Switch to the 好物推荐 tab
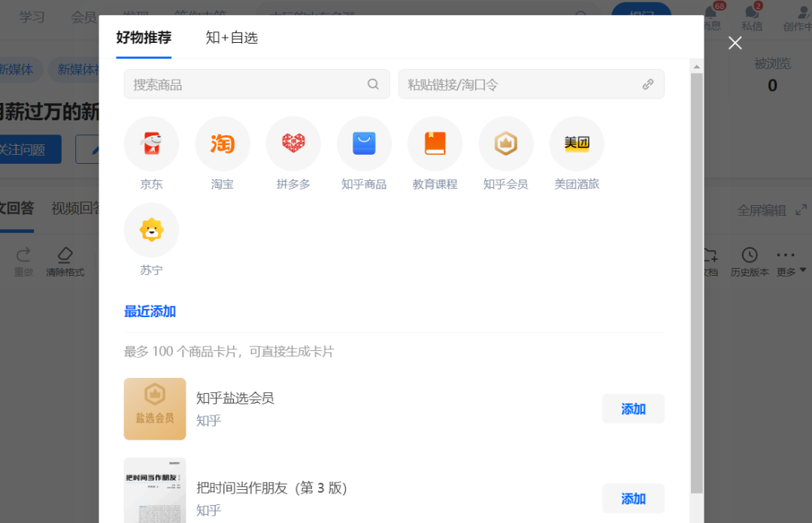Screen dimensions: 812x523 tap(144, 38)
